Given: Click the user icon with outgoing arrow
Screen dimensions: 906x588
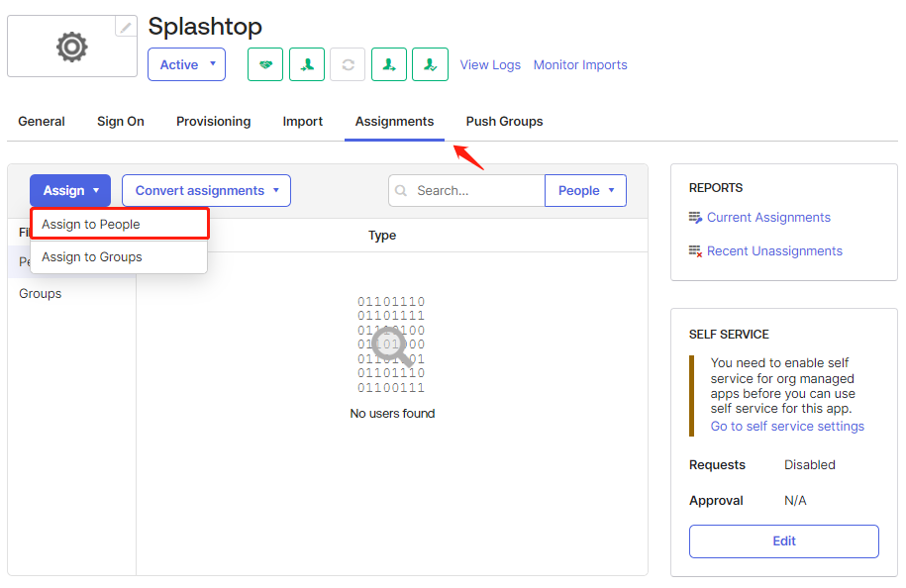Looking at the screenshot, I should (x=389, y=64).
